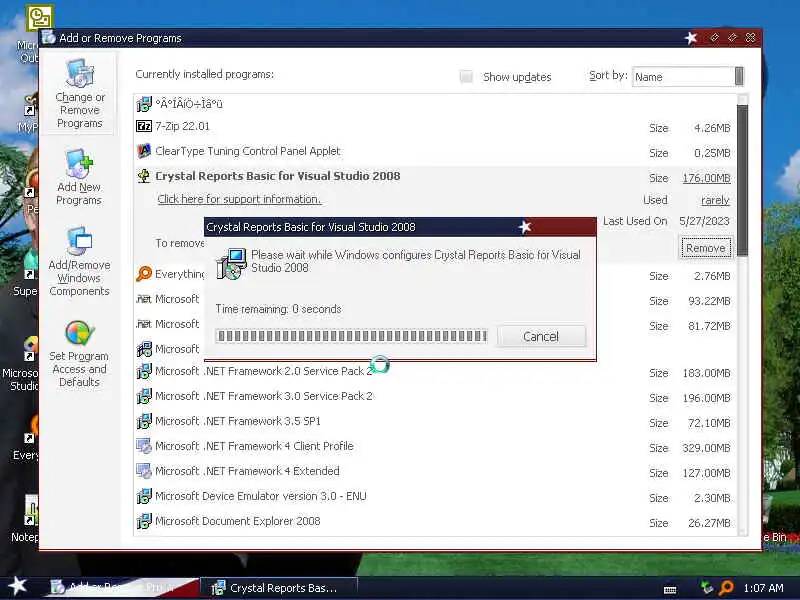This screenshot has height=600, width=800.
Task: Click the star icon in the Crystal Reports dialog title bar
Action: (x=524, y=227)
